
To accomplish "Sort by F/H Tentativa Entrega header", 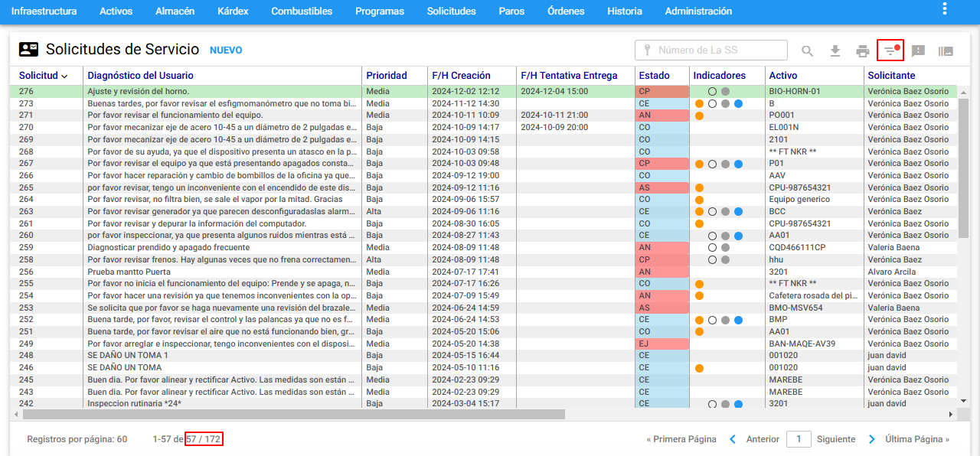I will (x=569, y=76).
